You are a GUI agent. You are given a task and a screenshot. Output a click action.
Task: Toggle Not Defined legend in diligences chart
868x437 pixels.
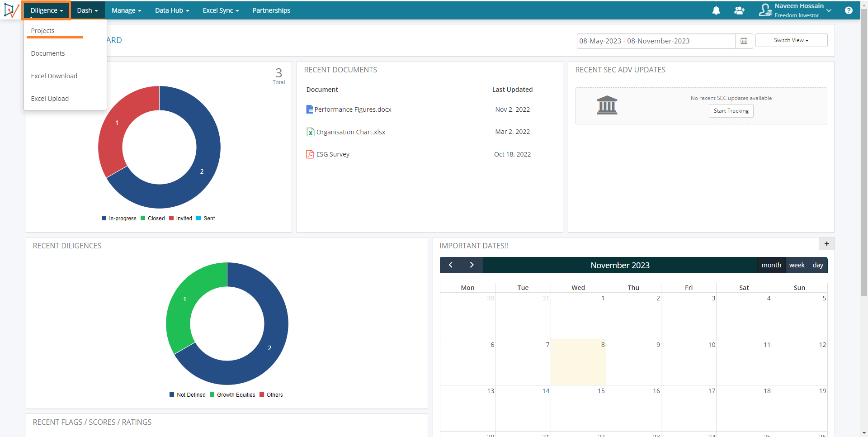click(x=188, y=395)
